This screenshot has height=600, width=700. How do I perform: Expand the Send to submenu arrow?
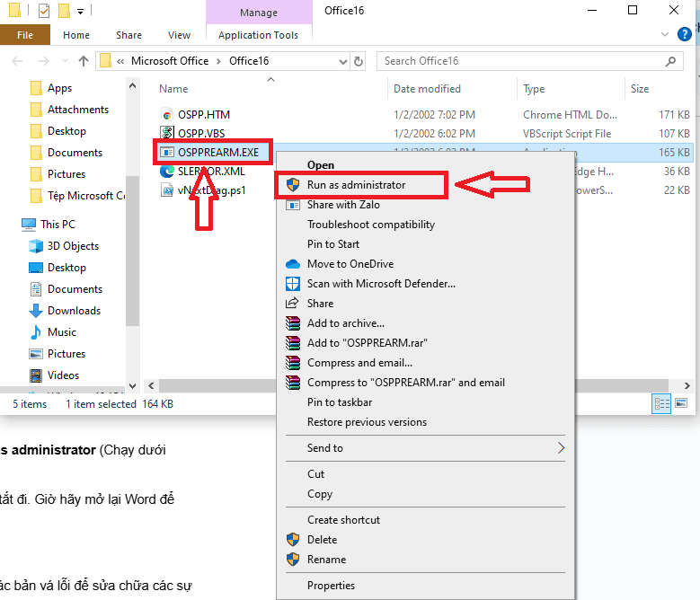(x=562, y=448)
